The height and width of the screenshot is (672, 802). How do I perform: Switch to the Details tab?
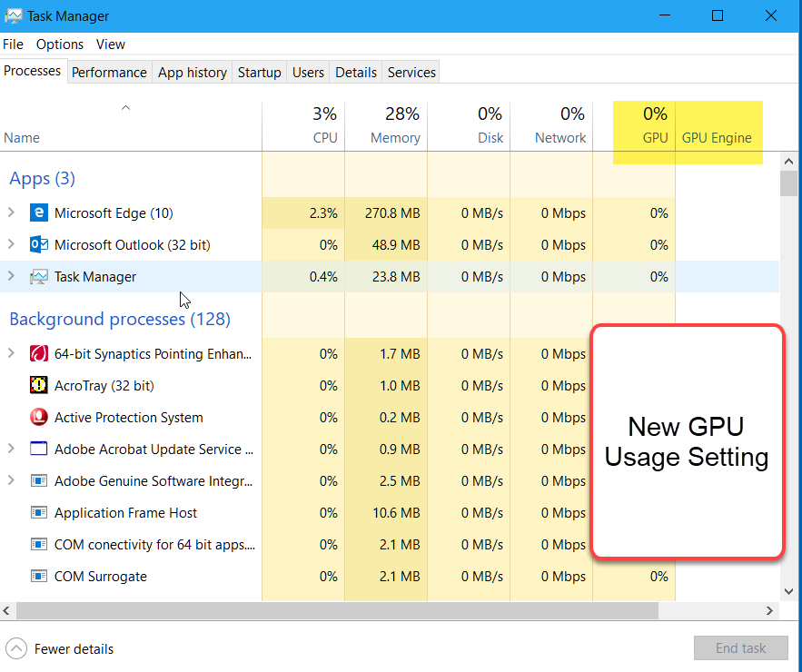pos(356,72)
